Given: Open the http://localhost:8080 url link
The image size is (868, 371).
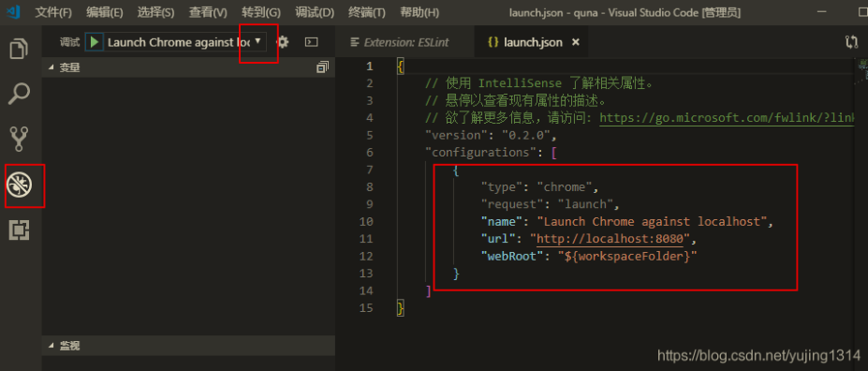Looking at the screenshot, I should pos(611,239).
